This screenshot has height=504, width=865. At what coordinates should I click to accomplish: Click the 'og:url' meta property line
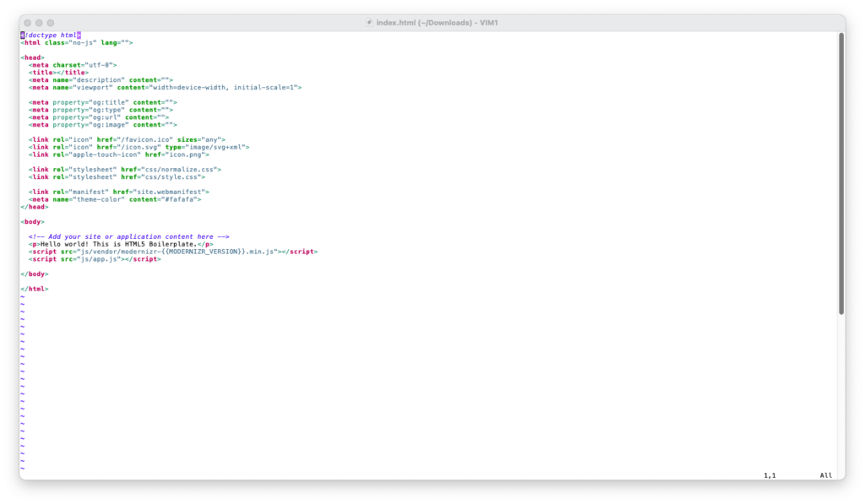click(x=100, y=117)
